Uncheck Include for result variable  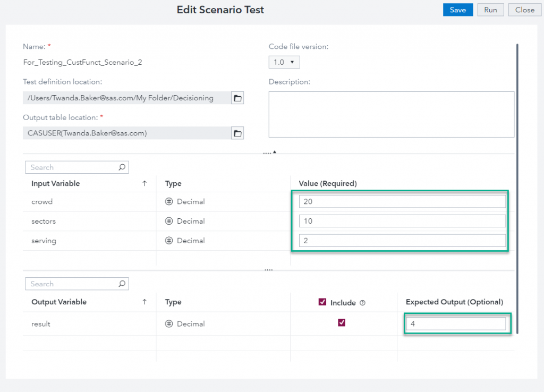click(342, 322)
